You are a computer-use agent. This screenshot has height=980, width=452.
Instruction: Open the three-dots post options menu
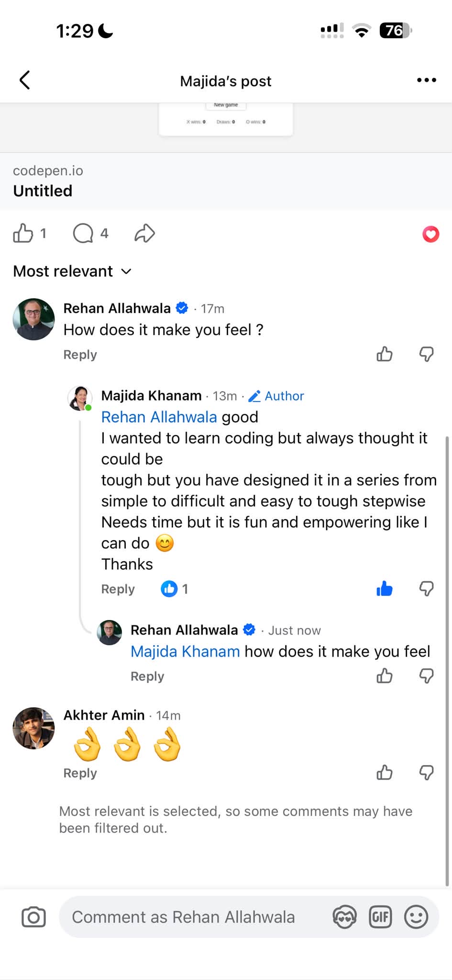[x=426, y=80]
